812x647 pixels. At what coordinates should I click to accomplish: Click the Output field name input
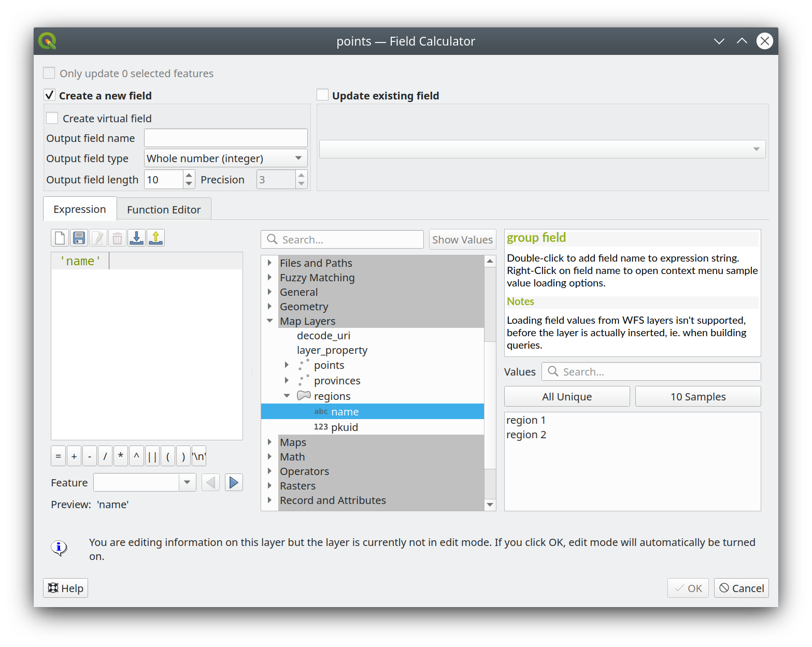(225, 138)
